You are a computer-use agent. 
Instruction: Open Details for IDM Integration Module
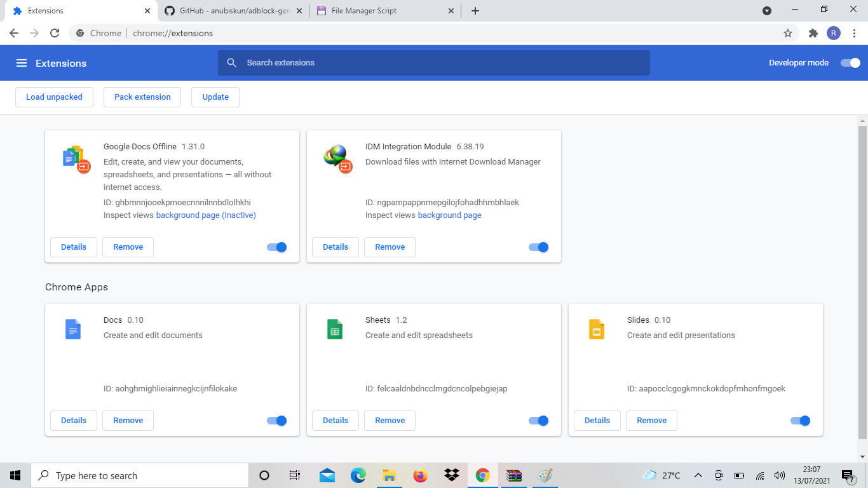336,247
